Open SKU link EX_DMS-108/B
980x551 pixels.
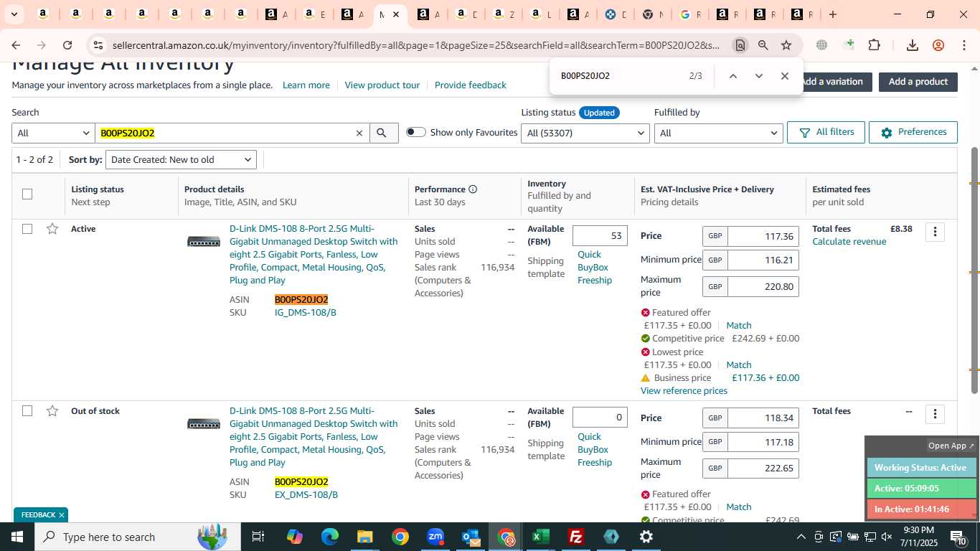[x=306, y=495]
